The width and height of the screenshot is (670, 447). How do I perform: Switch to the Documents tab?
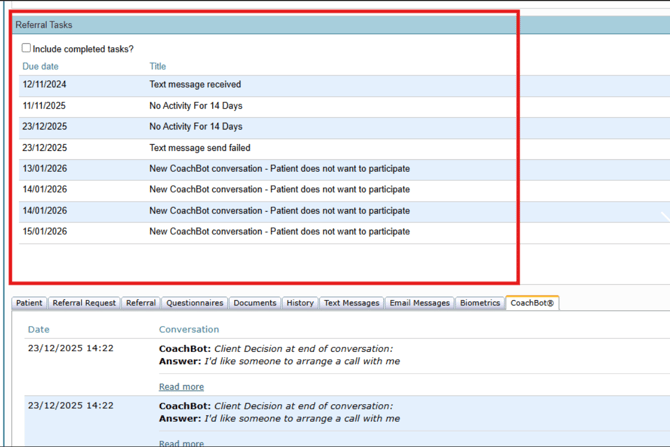click(255, 303)
